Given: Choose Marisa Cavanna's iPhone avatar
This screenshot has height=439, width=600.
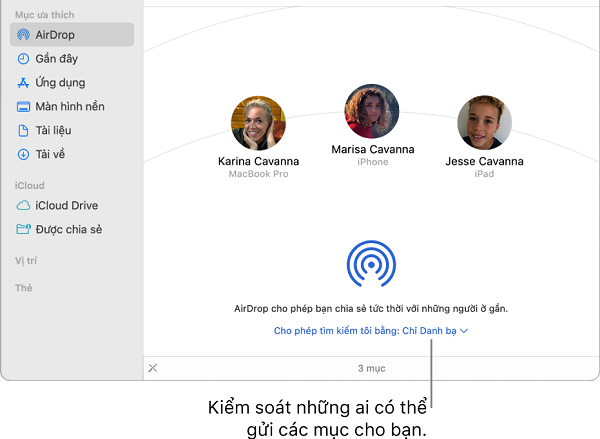Looking at the screenshot, I should coord(372,111).
